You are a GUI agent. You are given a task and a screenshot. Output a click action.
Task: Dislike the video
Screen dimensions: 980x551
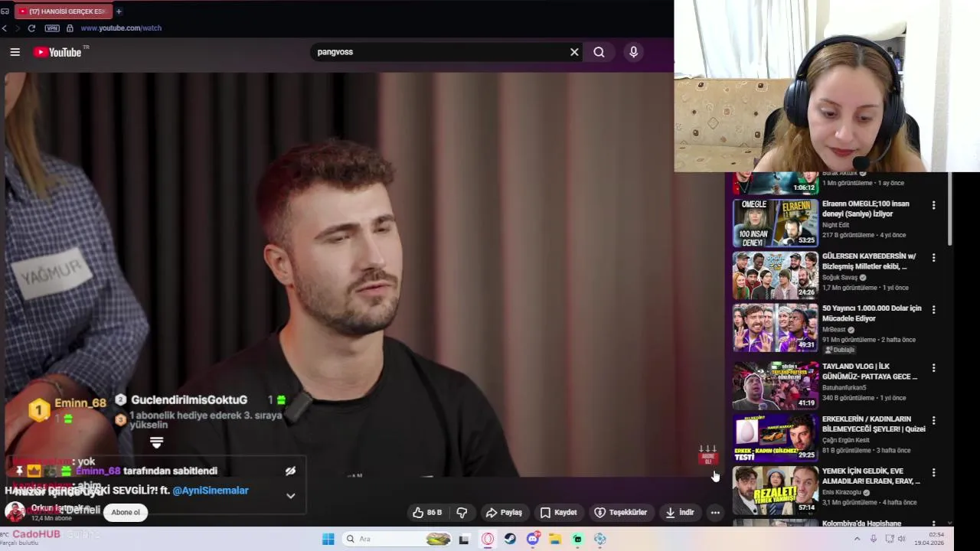[462, 513]
